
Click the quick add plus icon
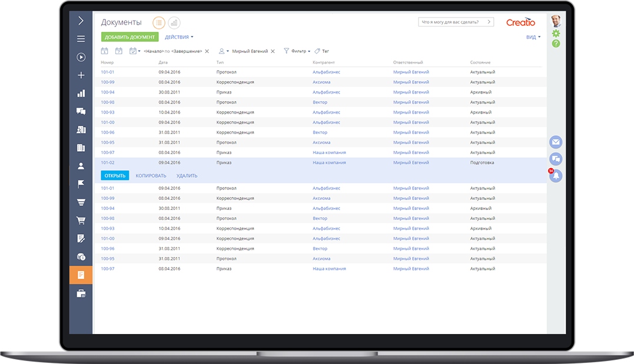click(x=81, y=75)
